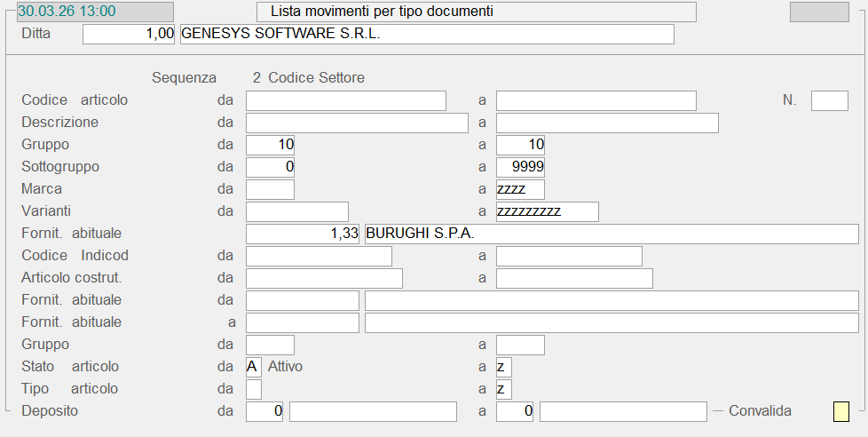Click the supplier code field showing 1,33

click(x=302, y=234)
